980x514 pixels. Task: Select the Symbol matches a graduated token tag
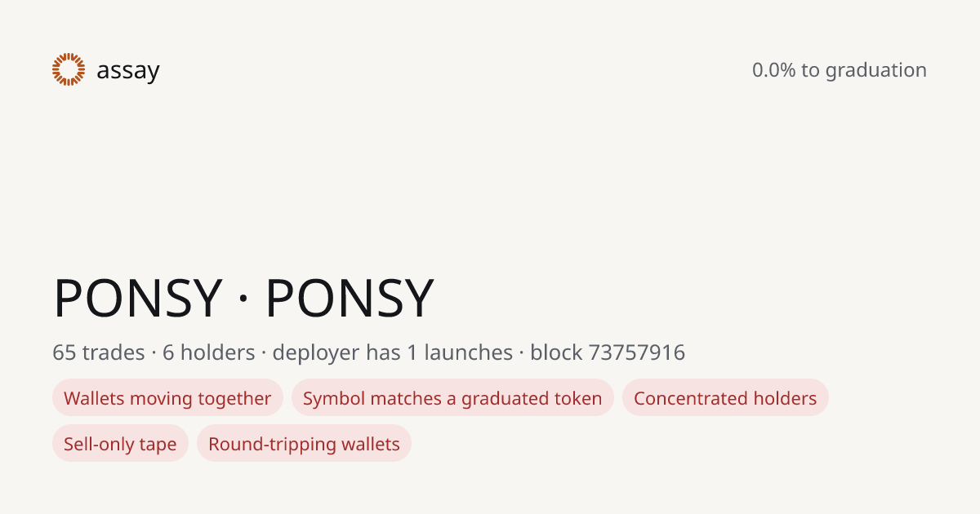tap(452, 398)
